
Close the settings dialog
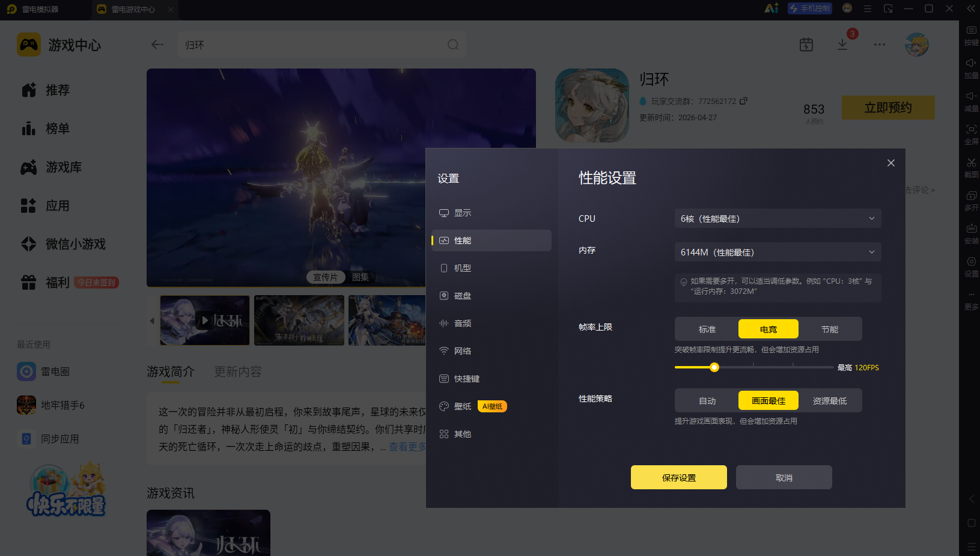891,163
